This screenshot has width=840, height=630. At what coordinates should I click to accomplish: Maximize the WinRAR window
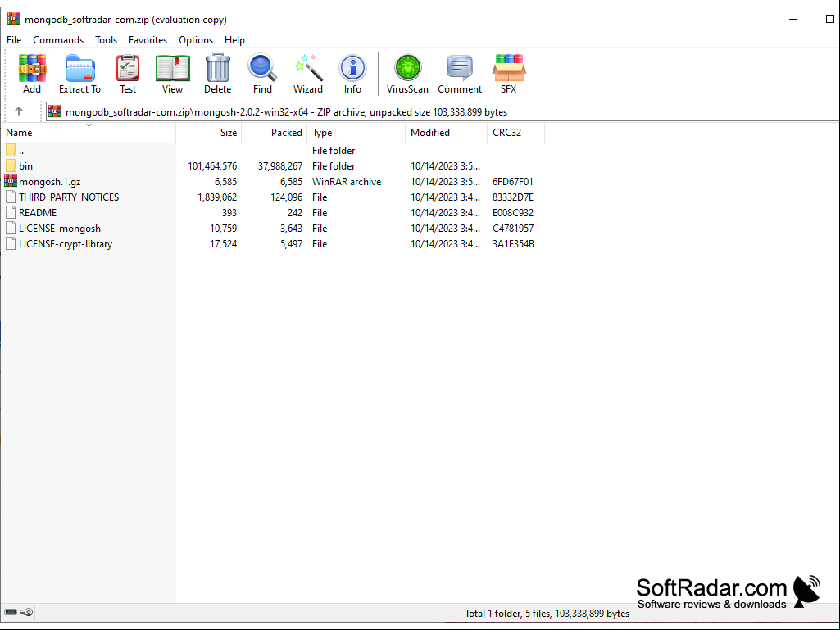[x=830, y=20]
